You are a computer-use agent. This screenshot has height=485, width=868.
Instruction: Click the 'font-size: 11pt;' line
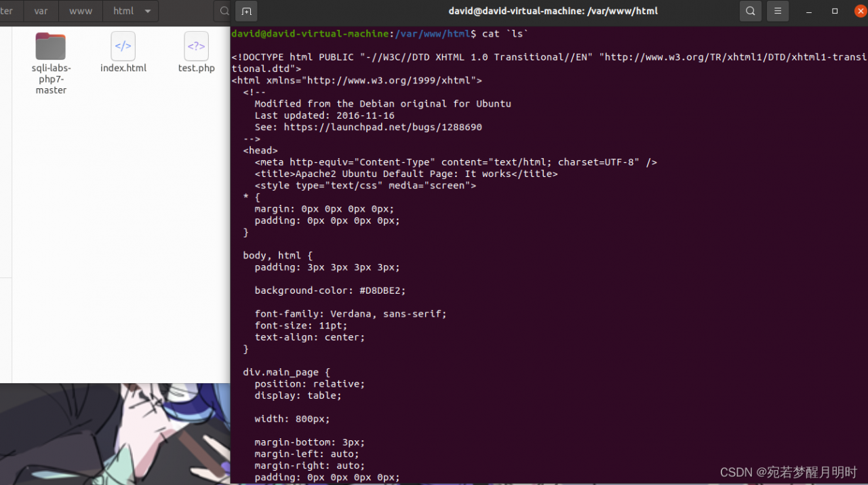tap(301, 326)
